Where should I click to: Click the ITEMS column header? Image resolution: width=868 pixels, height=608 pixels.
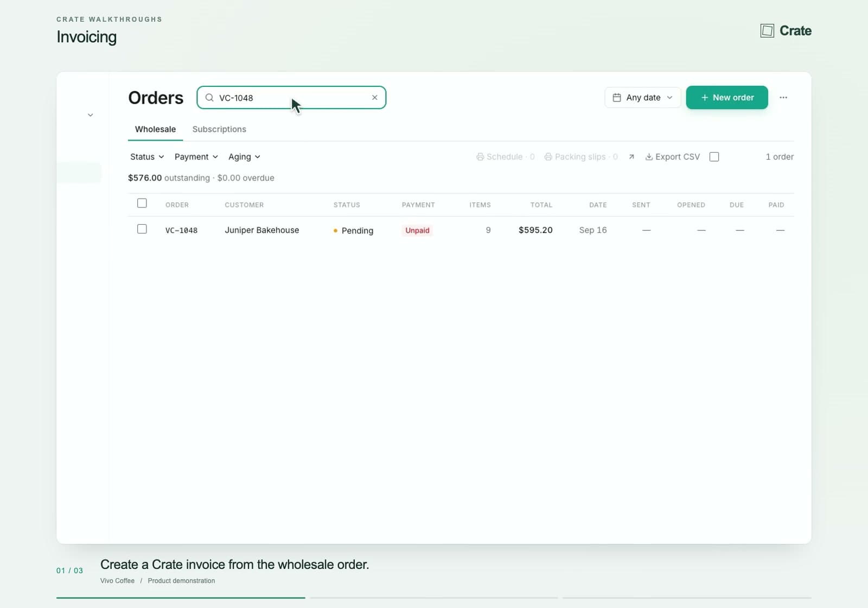(x=480, y=205)
